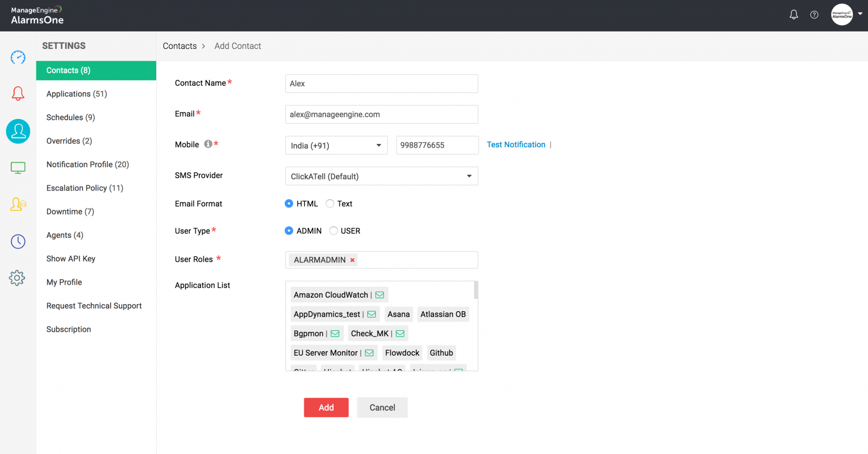Select the Flowdock application tag
Image resolution: width=868 pixels, height=454 pixels.
tap(402, 353)
